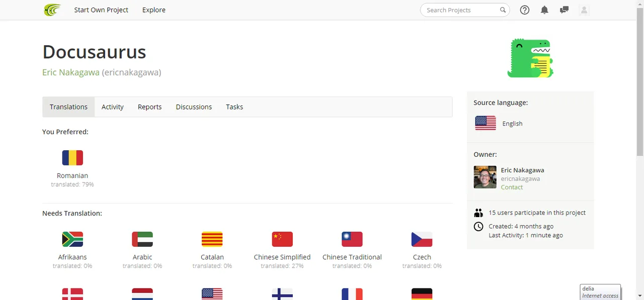Viewport: 644px width, 300px height.
Task: Click the Danish flag in bottom row
Action: click(72, 294)
